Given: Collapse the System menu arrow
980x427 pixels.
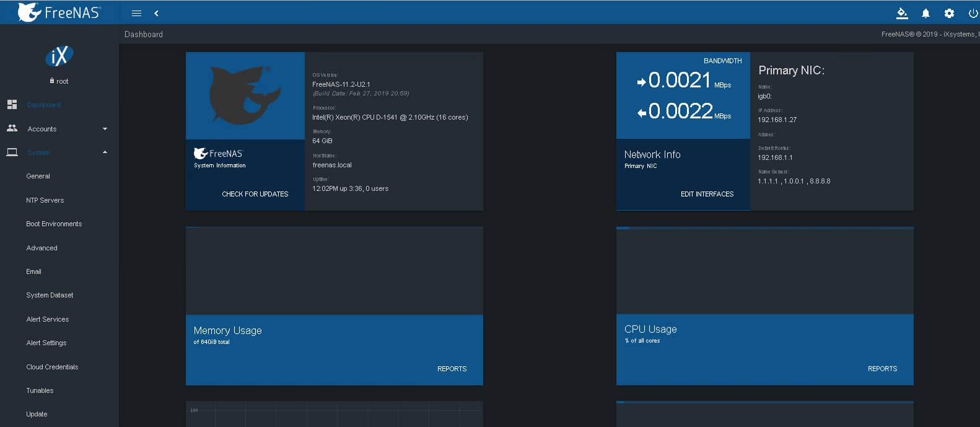Looking at the screenshot, I should point(105,152).
